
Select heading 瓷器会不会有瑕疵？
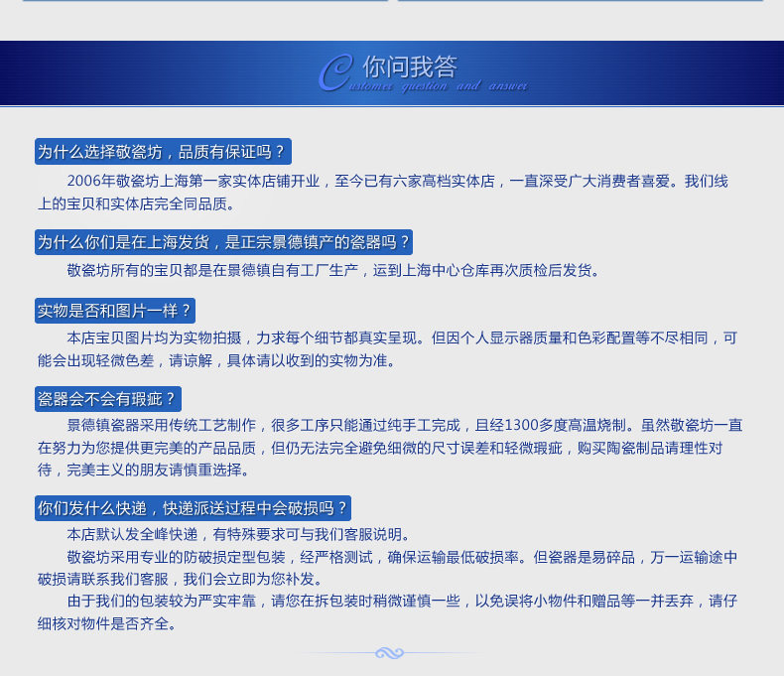pos(108,399)
